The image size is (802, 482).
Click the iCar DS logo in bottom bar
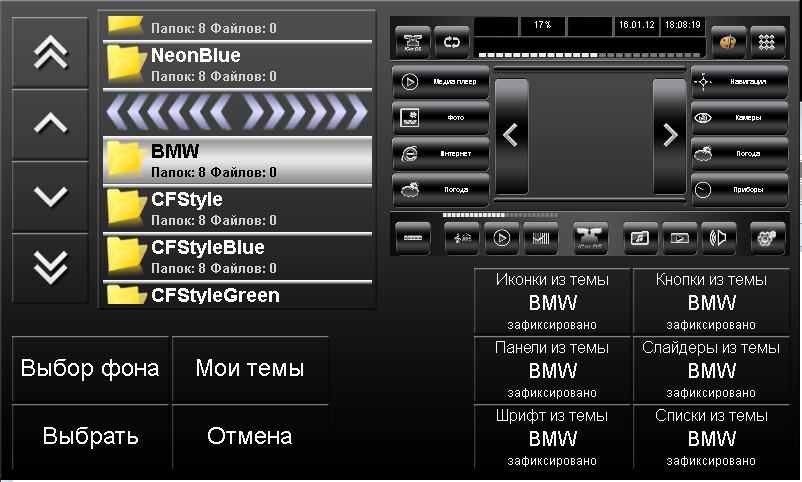[x=590, y=238]
